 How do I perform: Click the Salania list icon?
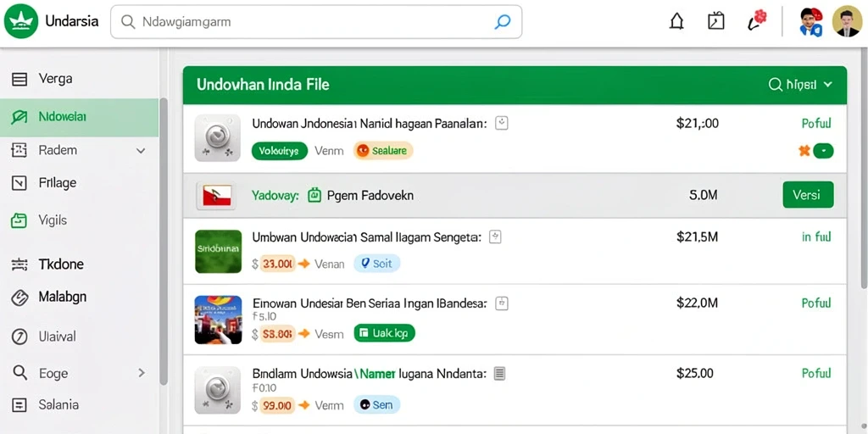(19, 405)
